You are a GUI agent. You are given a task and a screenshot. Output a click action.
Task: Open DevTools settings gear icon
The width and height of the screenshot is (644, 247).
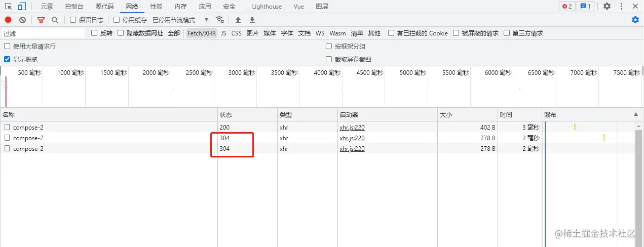pos(607,7)
